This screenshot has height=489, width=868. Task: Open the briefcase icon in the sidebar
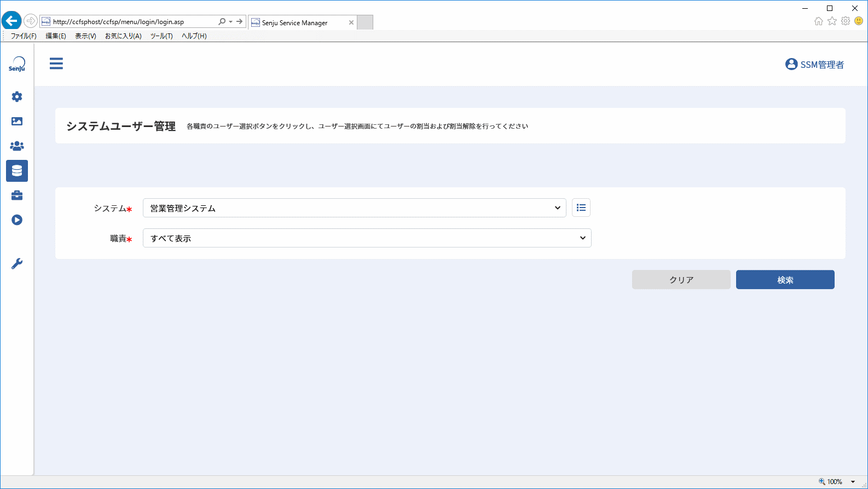[x=17, y=195]
